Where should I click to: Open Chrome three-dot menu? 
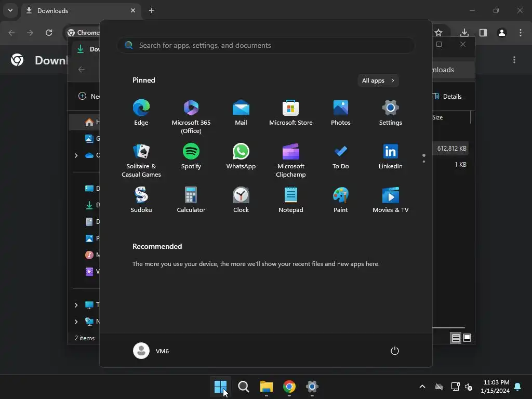point(521,33)
